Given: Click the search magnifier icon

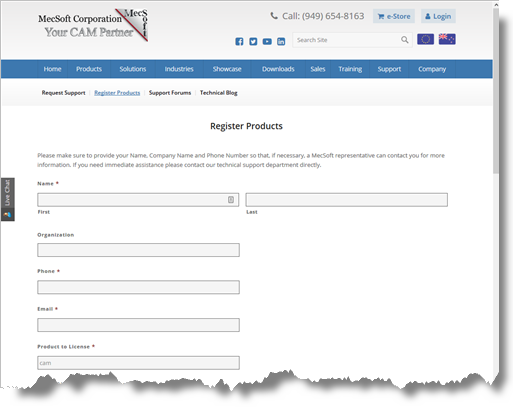Looking at the screenshot, I should (x=404, y=40).
